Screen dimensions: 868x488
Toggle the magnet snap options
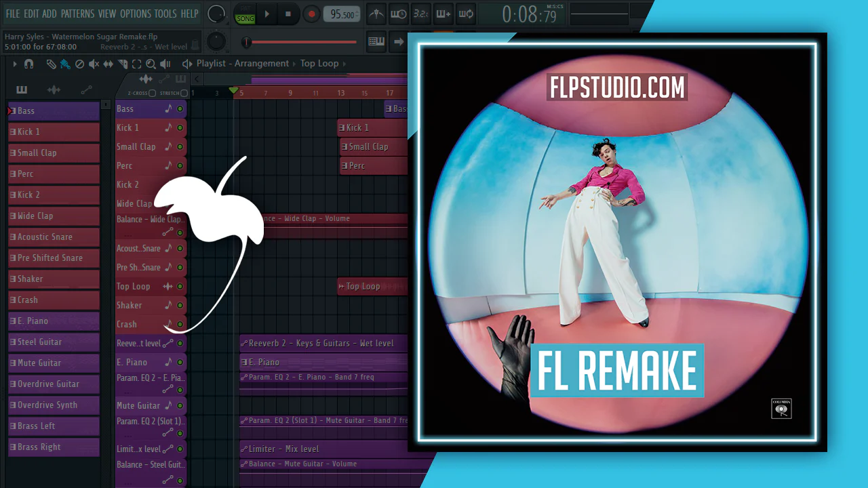point(28,64)
